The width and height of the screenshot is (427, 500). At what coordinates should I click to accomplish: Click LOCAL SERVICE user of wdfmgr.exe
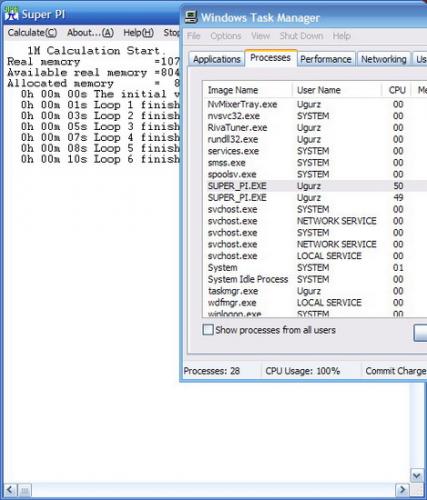329,303
